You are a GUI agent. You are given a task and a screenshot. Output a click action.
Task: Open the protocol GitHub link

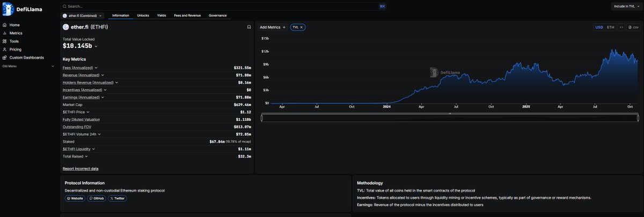[97, 198]
